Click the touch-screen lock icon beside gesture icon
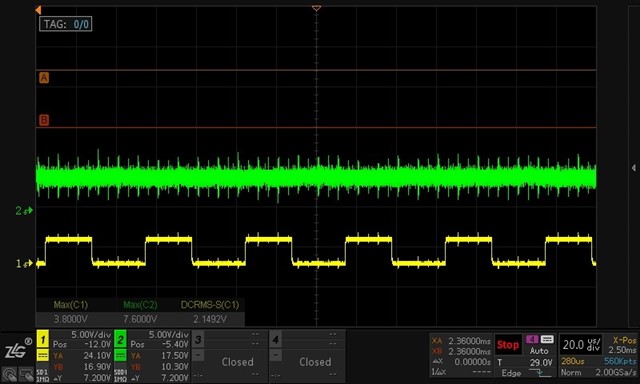 (26, 375)
